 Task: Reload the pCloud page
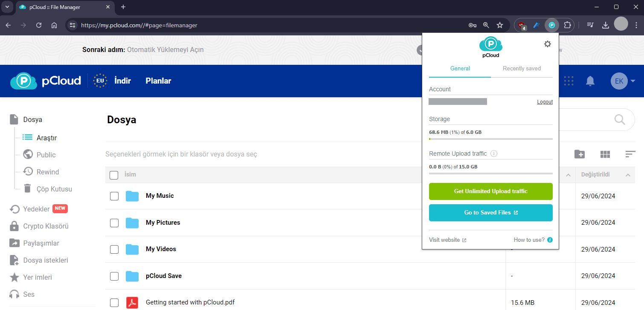39,25
